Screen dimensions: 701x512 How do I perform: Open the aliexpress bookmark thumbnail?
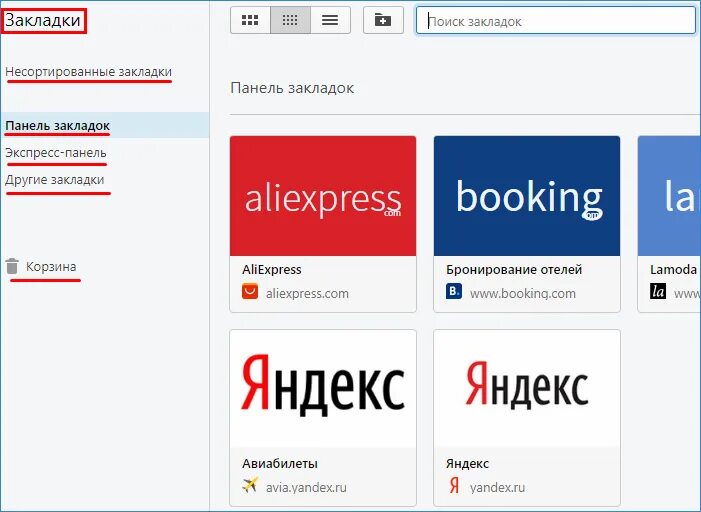click(323, 196)
